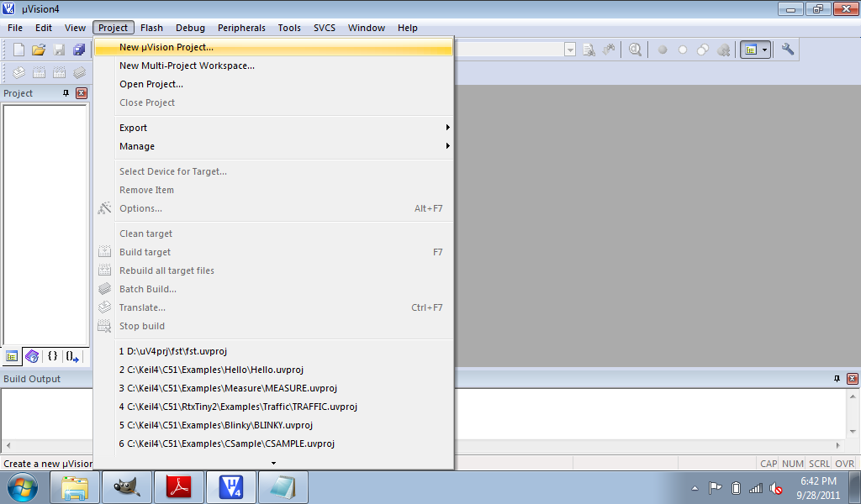This screenshot has height=504, width=861.
Task: Choose Open Project menu item
Action: [273, 84]
